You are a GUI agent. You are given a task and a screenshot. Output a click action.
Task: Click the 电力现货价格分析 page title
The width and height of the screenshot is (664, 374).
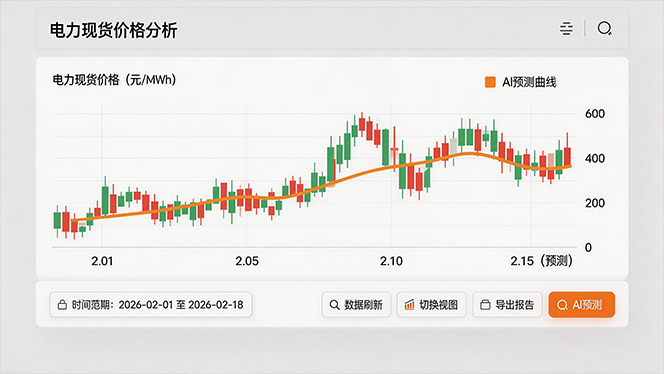pyautogui.click(x=113, y=30)
